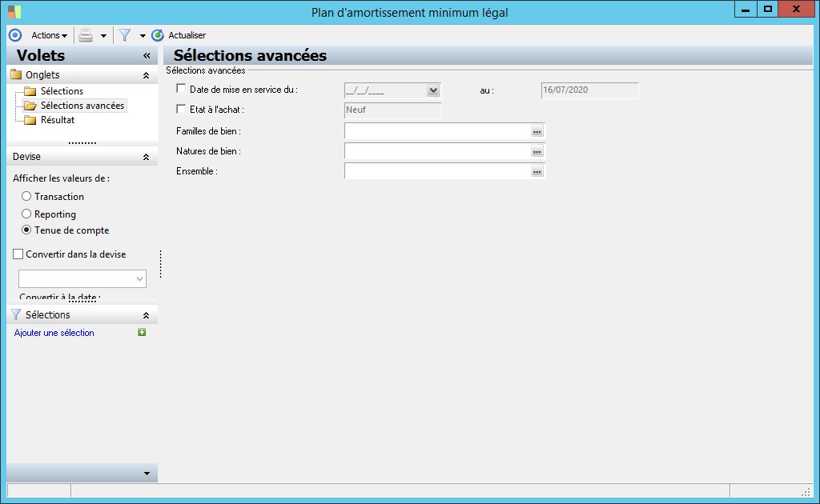This screenshot has width=820, height=504.
Task: Collapse the Sélections filter section
Action: point(146,315)
